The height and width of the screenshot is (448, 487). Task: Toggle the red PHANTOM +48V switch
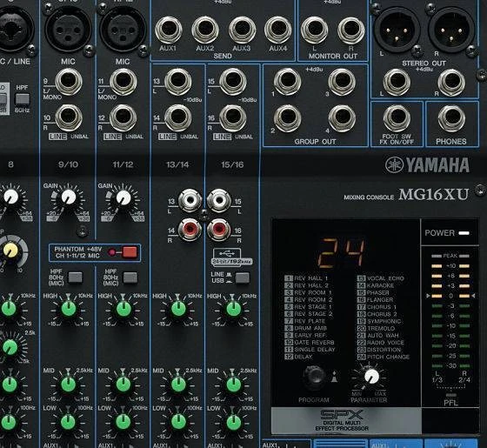[130, 252]
